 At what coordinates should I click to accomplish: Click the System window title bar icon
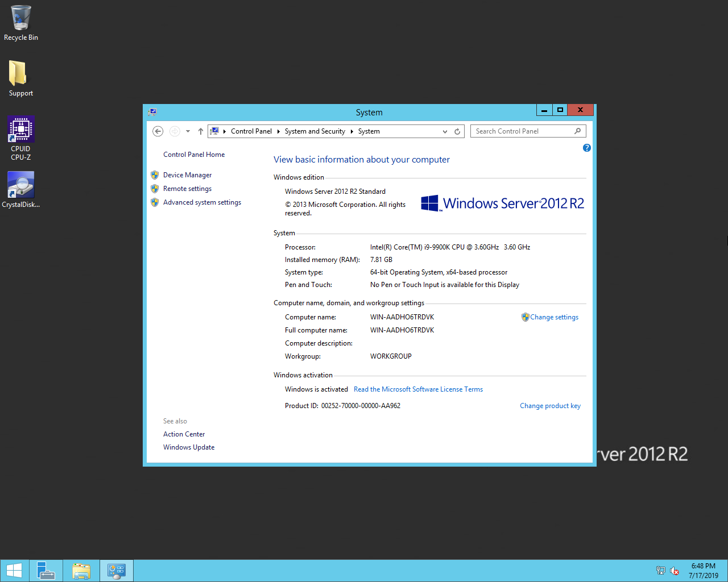(152, 112)
